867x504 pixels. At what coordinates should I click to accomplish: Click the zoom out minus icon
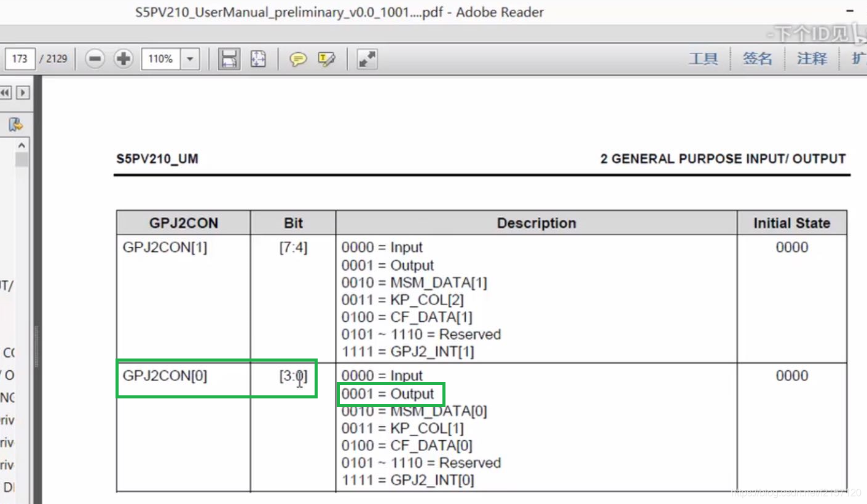point(96,59)
